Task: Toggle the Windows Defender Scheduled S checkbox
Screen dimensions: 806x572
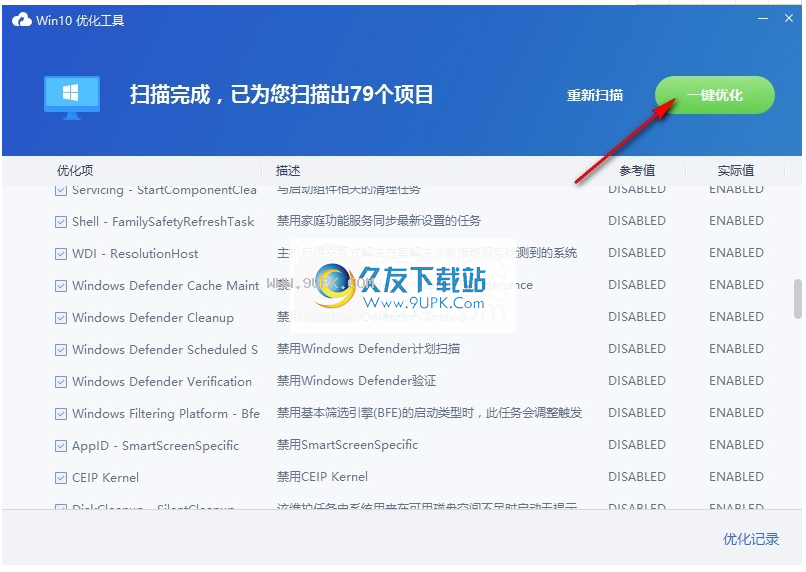Action: click(61, 350)
